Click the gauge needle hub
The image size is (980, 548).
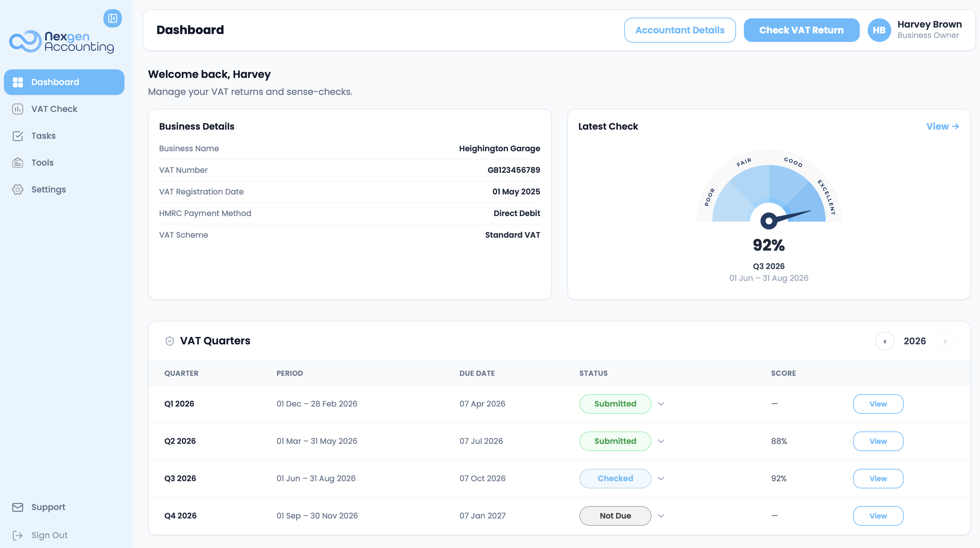point(769,221)
